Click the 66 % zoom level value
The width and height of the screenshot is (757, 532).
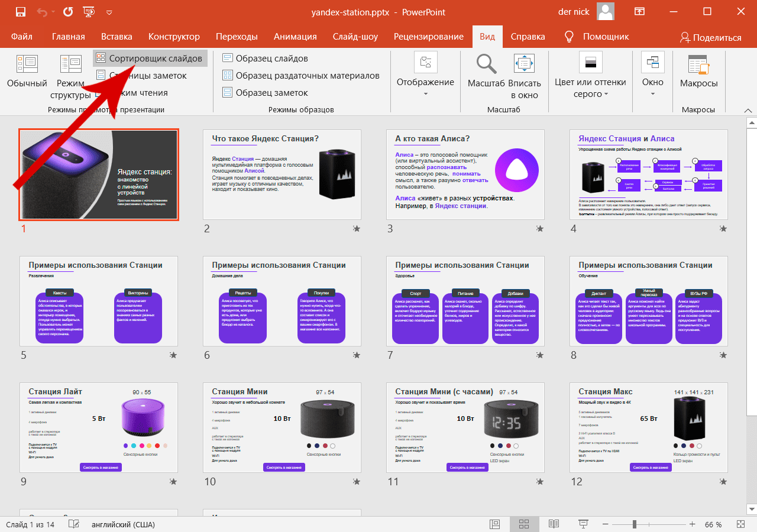pos(713,524)
